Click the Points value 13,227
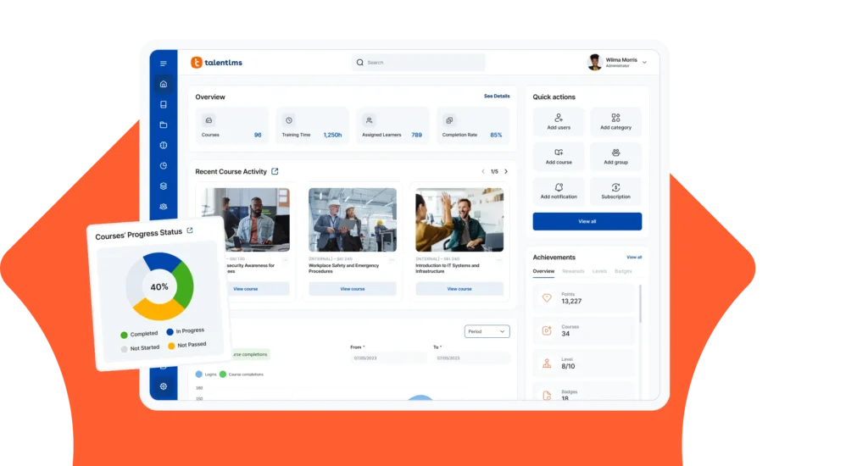This screenshot has width=868, height=466. tap(571, 302)
